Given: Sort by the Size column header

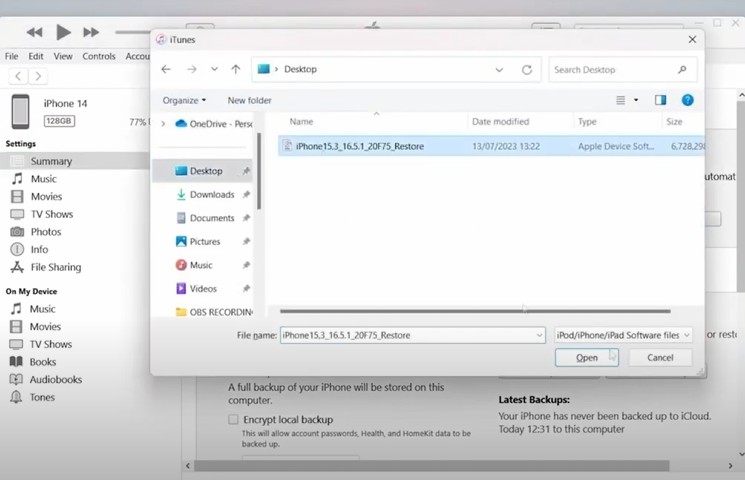Looking at the screenshot, I should (x=674, y=122).
